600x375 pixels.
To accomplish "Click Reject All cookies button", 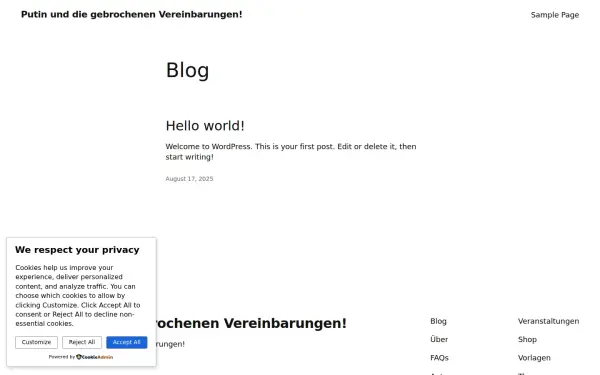I will [x=82, y=342].
